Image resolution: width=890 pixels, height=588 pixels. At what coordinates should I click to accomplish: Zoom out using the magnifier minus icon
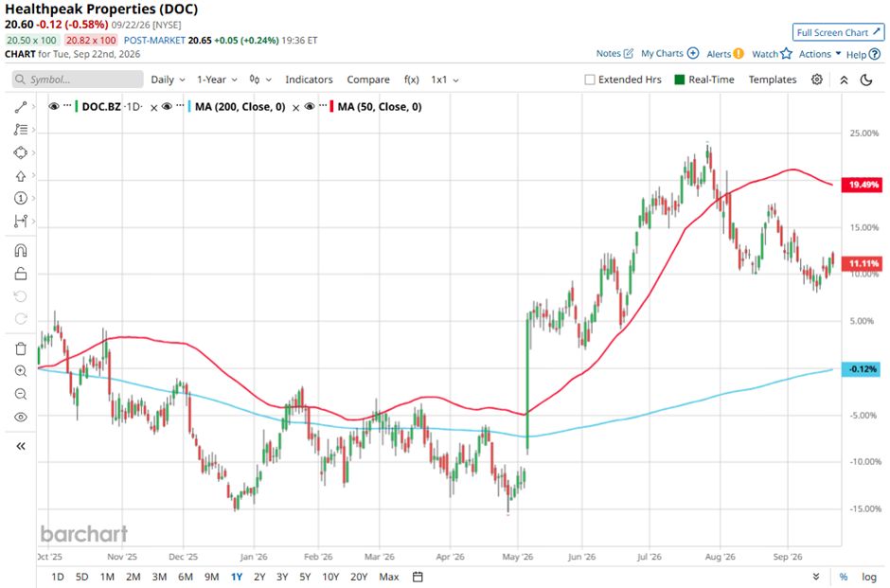click(21, 394)
